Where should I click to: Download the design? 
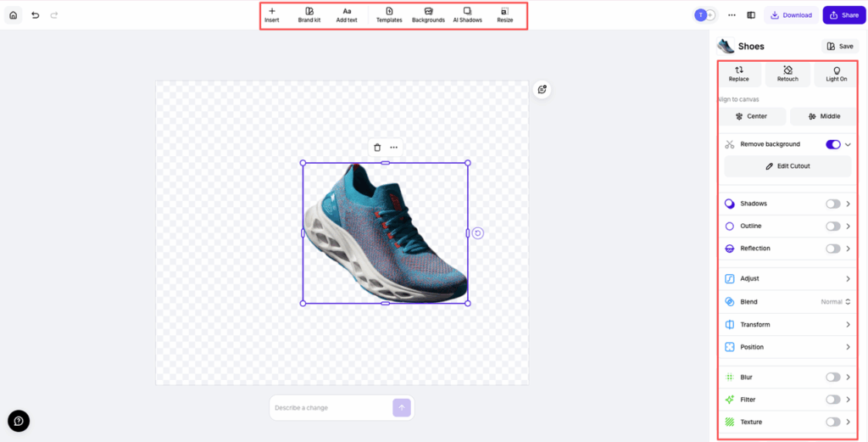[791, 15]
